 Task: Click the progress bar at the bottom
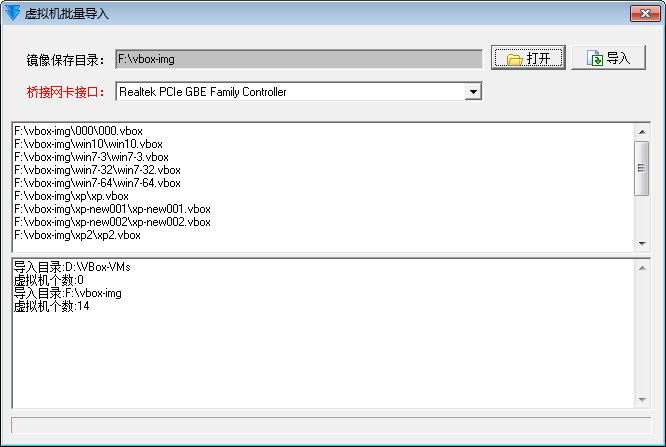[x=331, y=425]
